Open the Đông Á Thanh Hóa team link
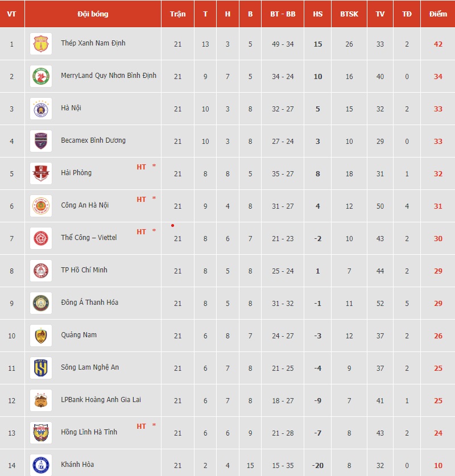This screenshot has width=455, height=476. point(89,303)
